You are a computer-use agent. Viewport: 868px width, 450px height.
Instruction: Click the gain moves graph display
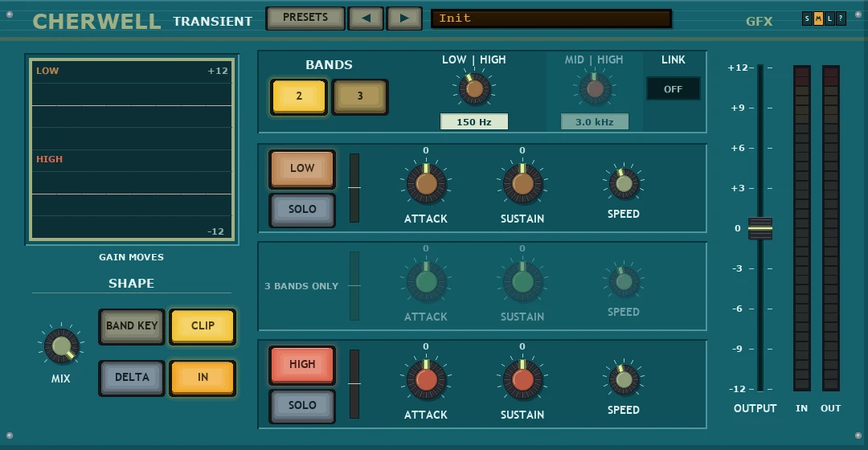click(132, 149)
